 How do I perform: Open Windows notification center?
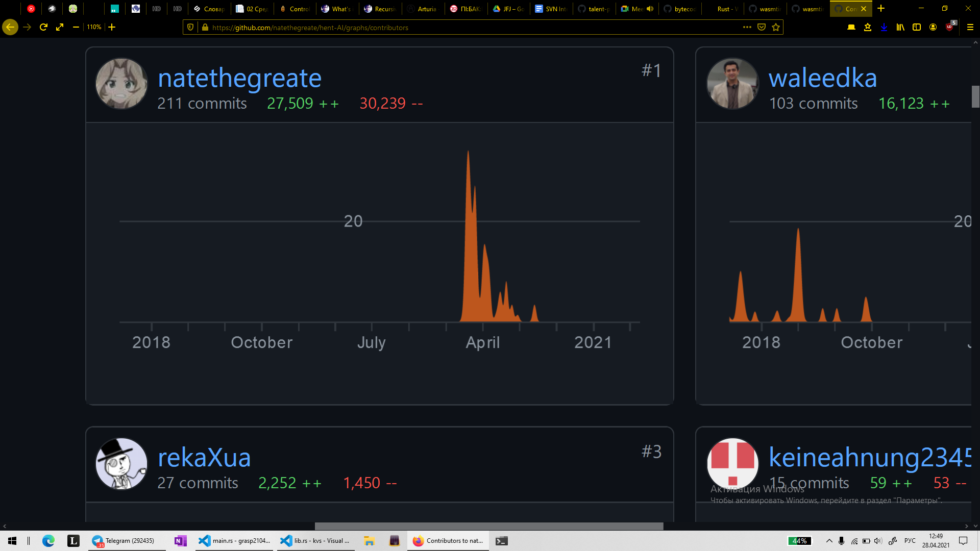963,541
